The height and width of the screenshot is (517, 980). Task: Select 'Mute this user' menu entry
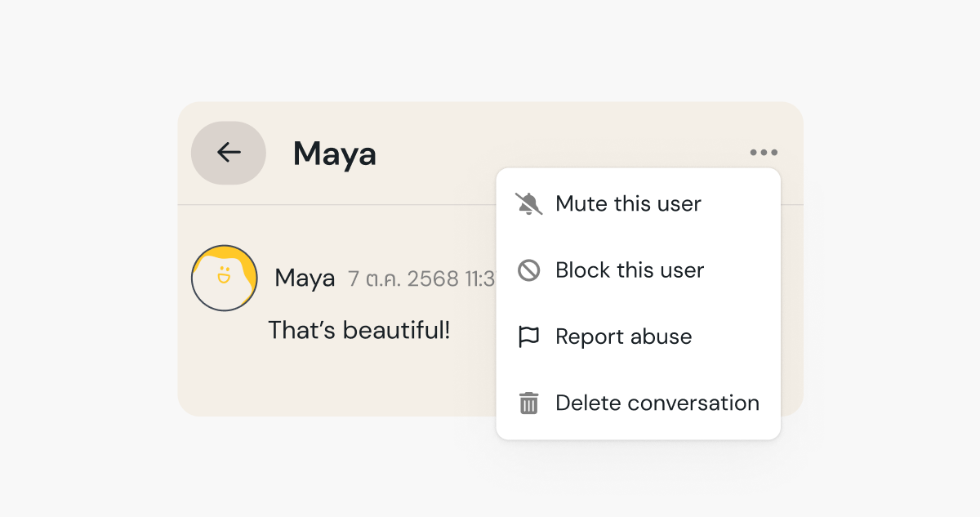point(639,203)
